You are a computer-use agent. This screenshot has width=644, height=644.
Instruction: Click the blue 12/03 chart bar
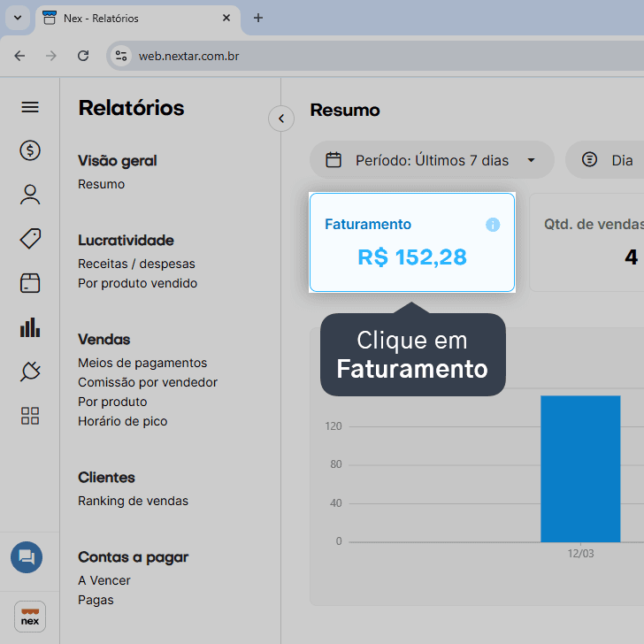pos(580,469)
